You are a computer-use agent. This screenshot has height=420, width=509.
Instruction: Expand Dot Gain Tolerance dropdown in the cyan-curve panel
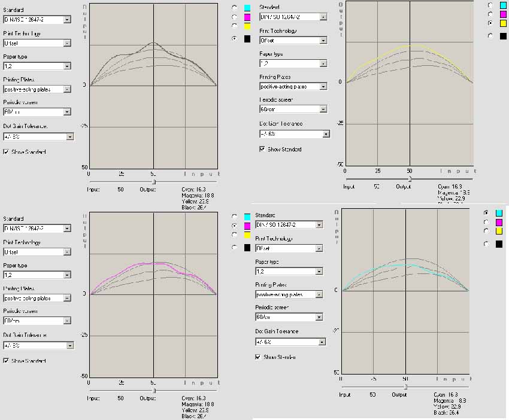tap(322, 342)
